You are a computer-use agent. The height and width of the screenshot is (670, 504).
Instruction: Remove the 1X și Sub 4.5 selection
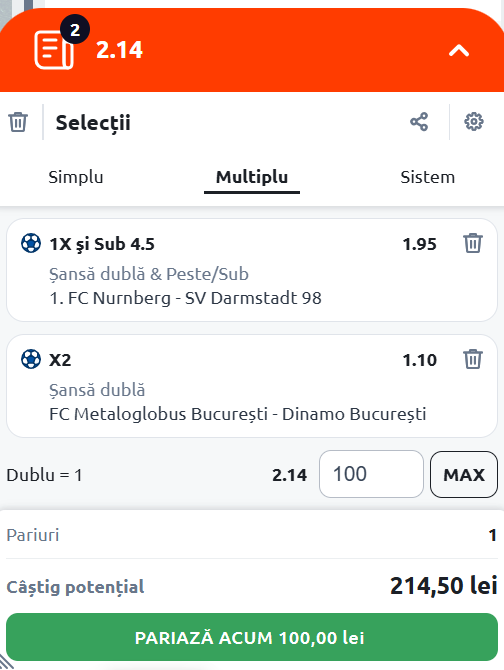tap(473, 244)
